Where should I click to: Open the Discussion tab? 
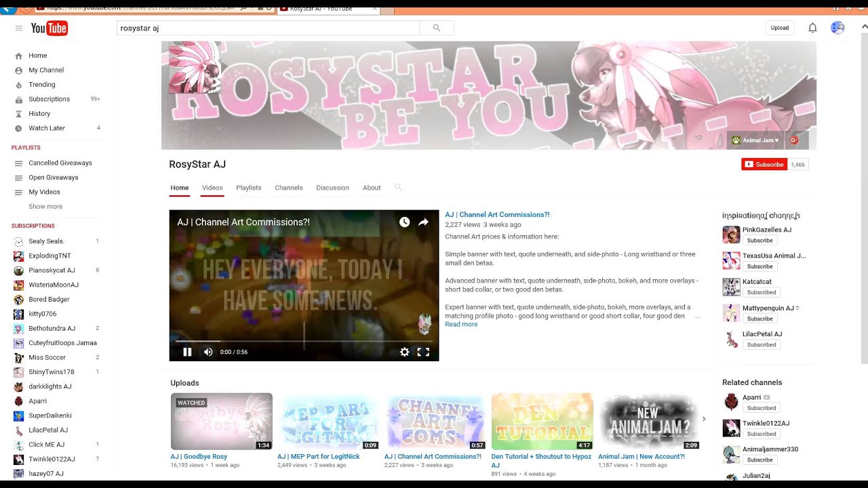[332, 188]
